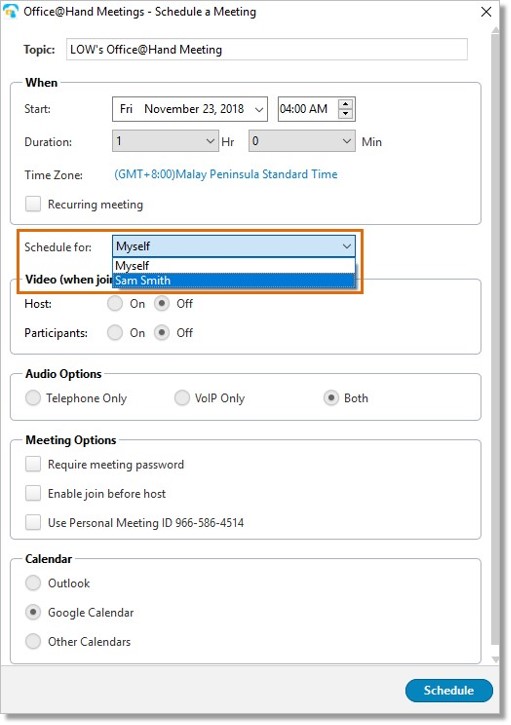
Task: Open the Malay Peninsula Standard Time zone link
Action: tap(226, 174)
